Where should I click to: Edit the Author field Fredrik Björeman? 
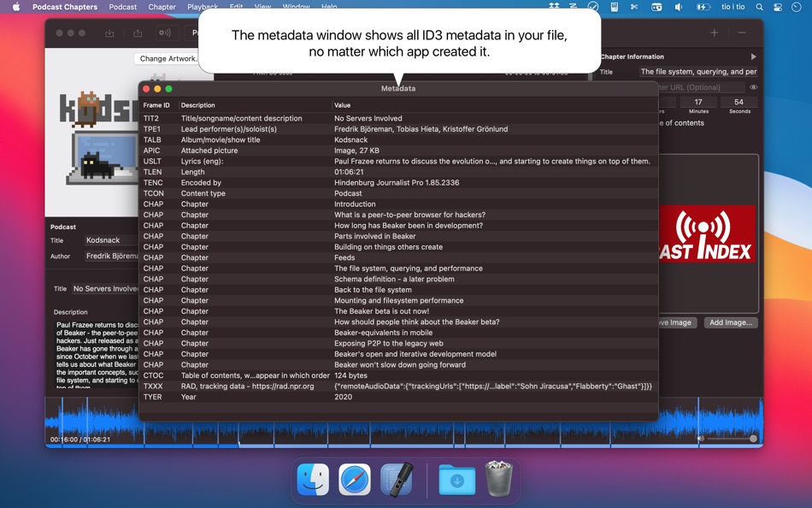[x=111, y=256]
